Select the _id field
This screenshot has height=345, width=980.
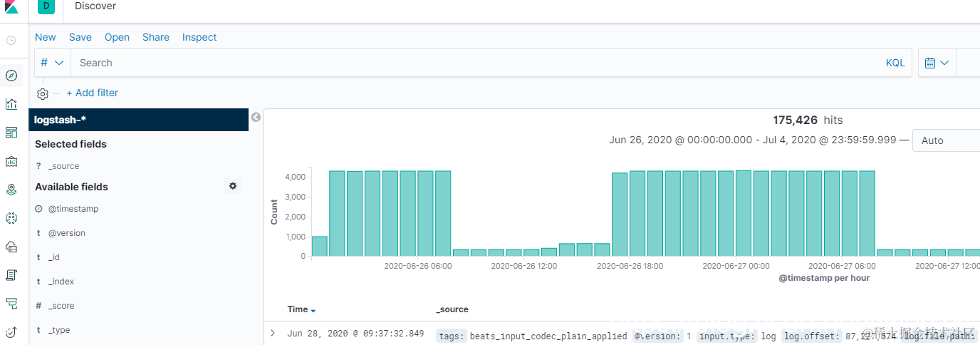[x=54, y=257]
